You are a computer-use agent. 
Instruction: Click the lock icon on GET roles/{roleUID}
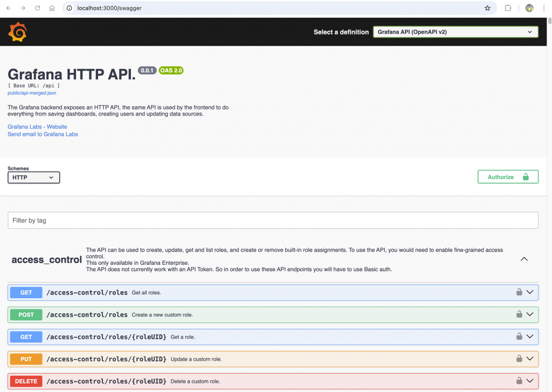pos(519,336)
